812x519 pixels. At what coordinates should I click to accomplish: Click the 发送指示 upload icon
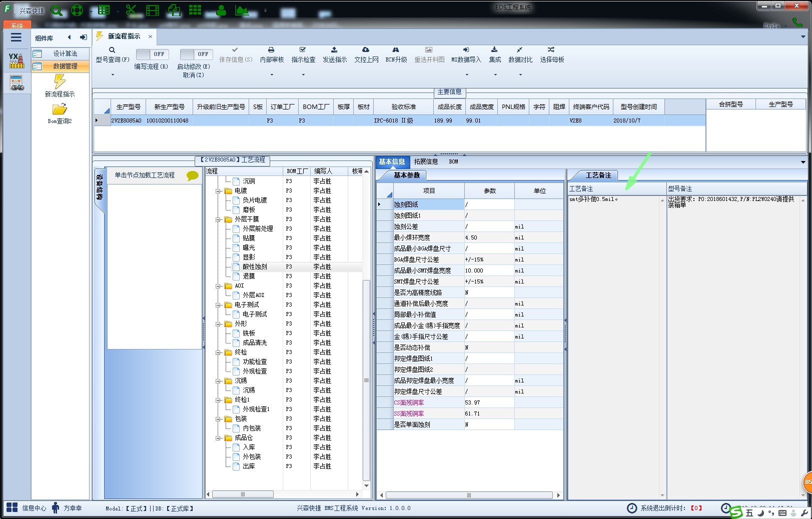click(x=334, y=49)
